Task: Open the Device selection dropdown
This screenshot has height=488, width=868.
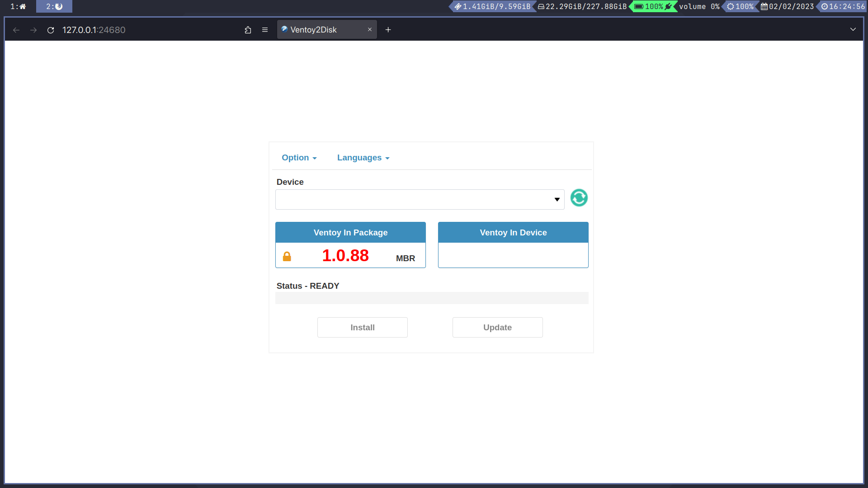Action: coord(420,199)
